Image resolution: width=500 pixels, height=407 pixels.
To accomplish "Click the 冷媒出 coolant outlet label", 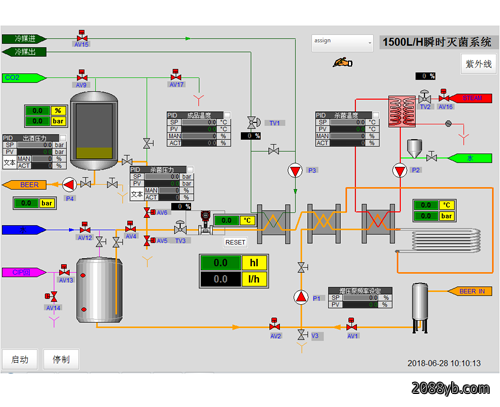I will (24, 52).
